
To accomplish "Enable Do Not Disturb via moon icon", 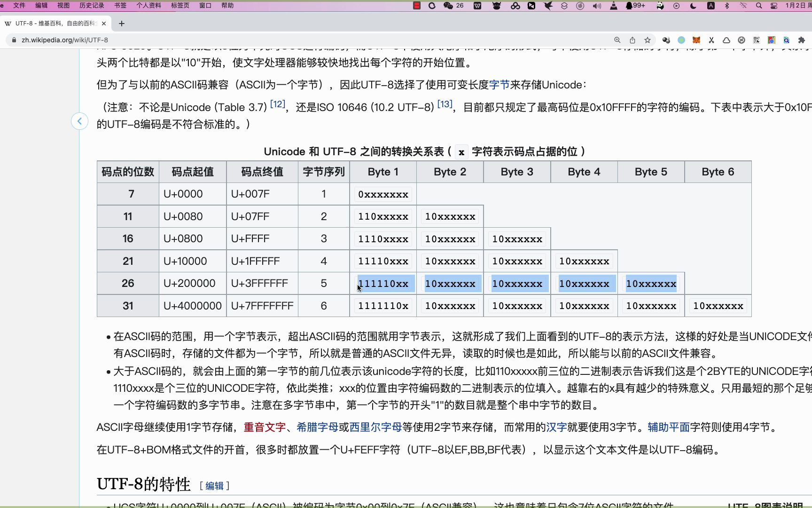I will pyautogui.click(x=693, y=6).
